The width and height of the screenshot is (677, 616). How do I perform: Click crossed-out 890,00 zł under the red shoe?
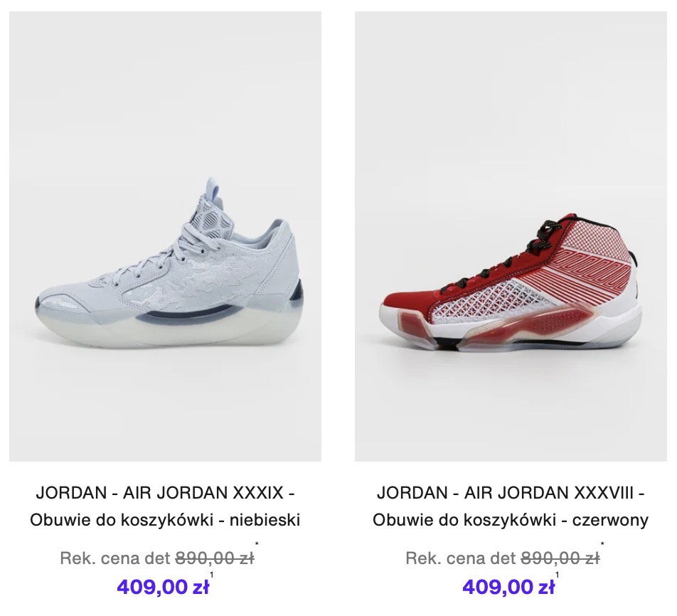click(560, 558)
